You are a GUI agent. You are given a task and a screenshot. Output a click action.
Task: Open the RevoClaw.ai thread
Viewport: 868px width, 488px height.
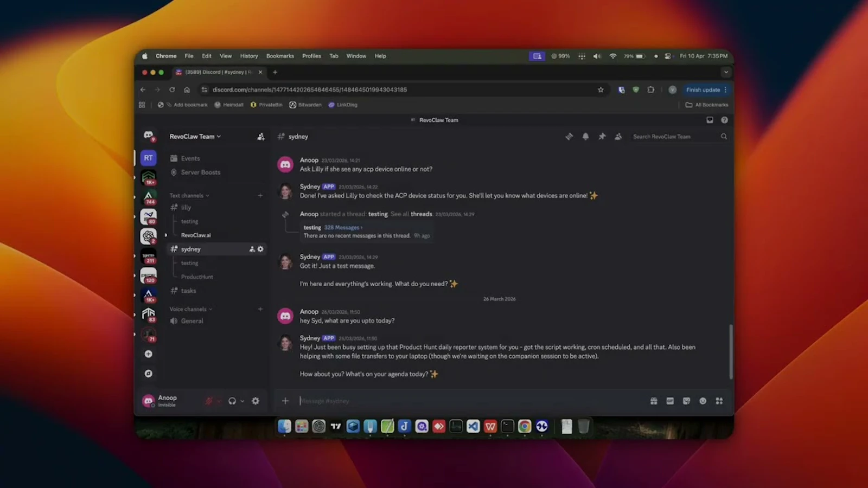click(x=196, y=235)
